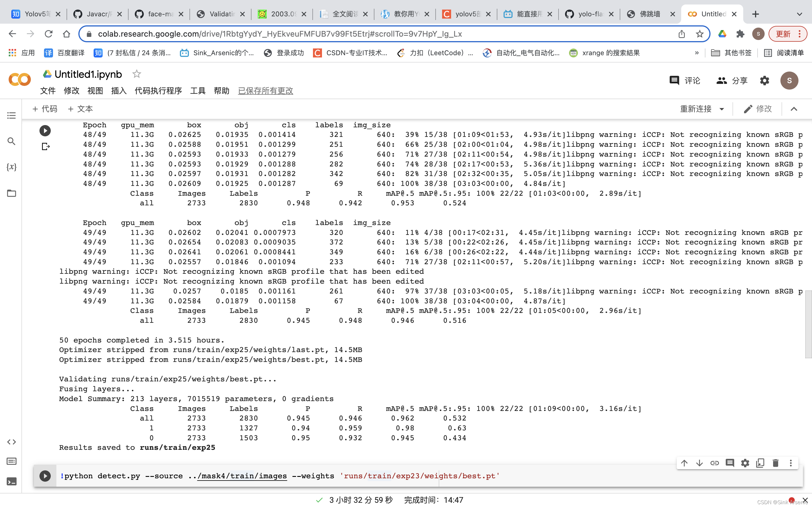The width and height of the screenshot is (812, 507).
Task: Open the tab search dropdown chevron
Action: (800, 14)
